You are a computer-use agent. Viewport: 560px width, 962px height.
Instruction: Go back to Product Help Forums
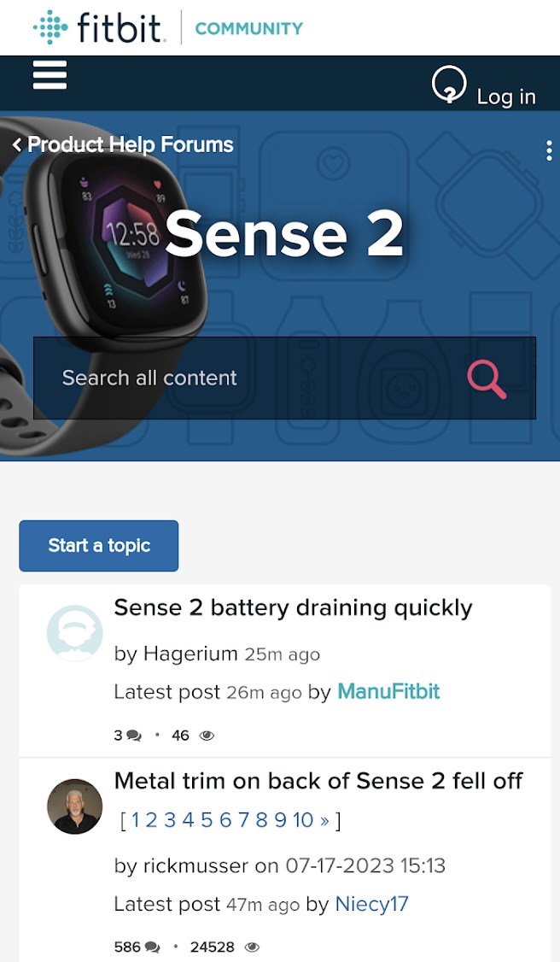[x=123, y=144]
